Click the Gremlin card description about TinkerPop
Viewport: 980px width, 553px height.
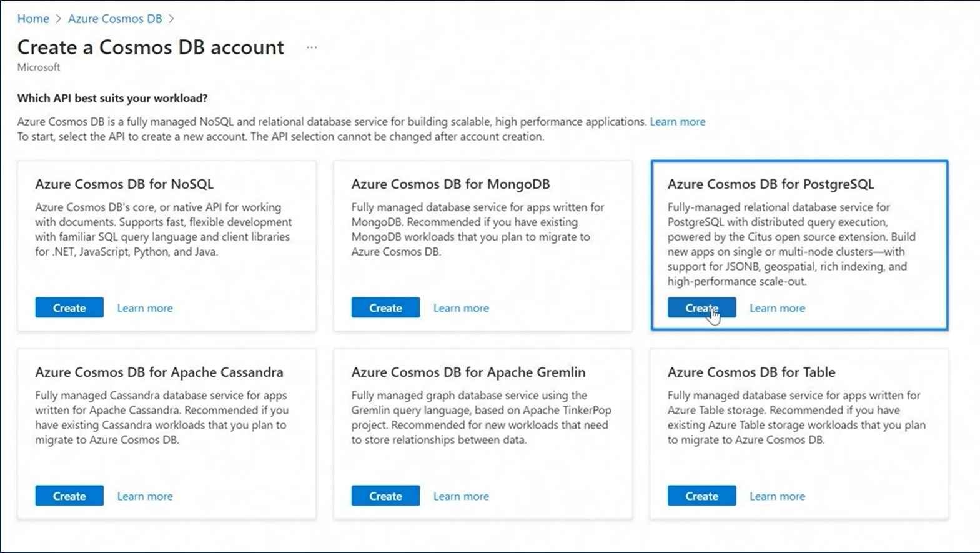pyautogui.click(x=481, y=417)
